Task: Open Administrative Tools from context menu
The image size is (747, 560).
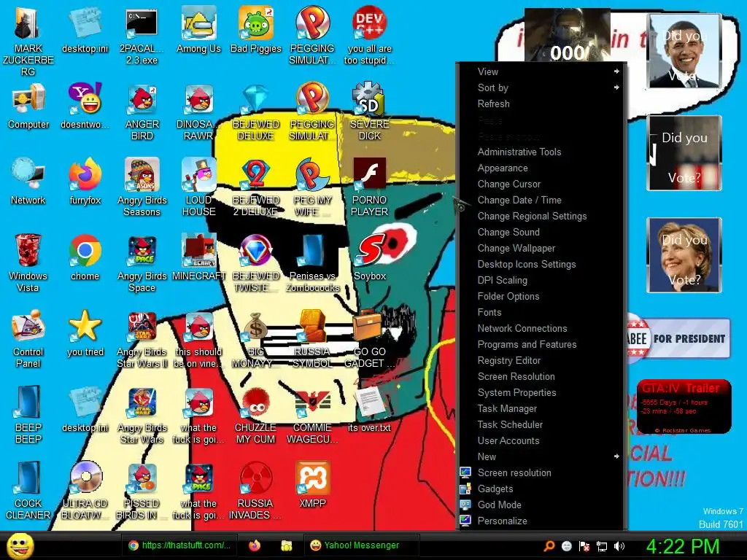Action: [541, 152]
